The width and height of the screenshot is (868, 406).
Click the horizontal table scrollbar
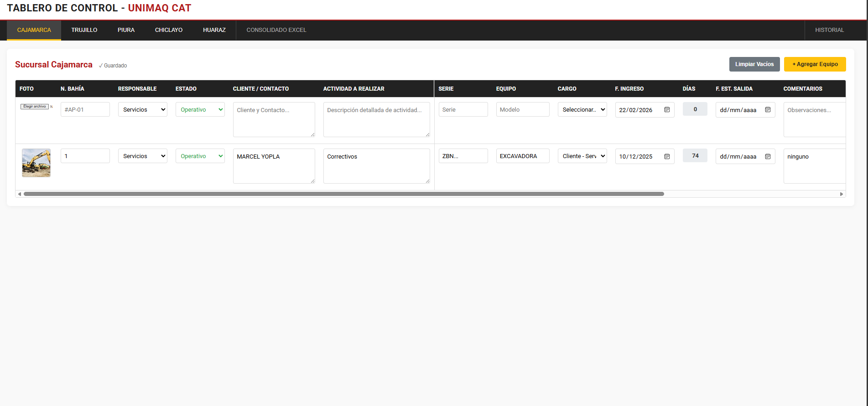pos(344,194)
